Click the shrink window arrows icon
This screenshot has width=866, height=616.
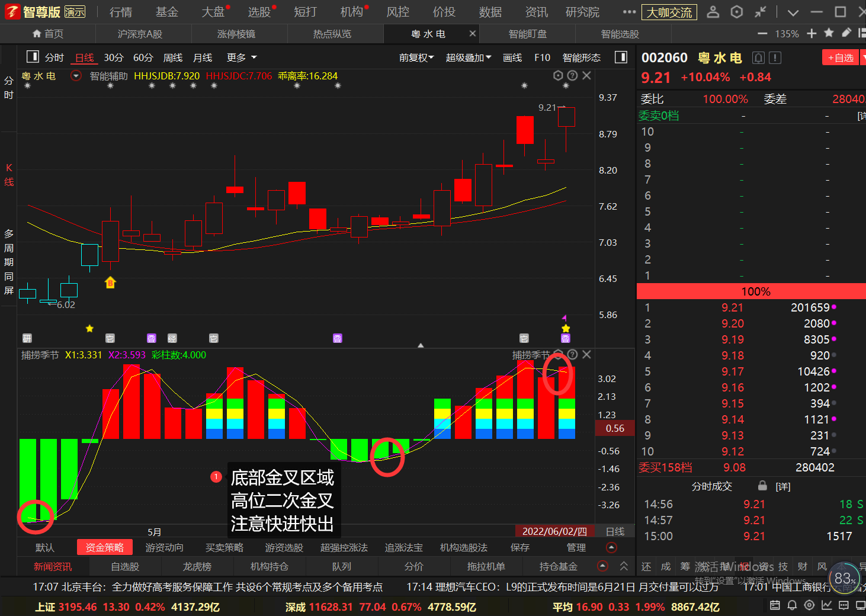click(x=761, y=11)
